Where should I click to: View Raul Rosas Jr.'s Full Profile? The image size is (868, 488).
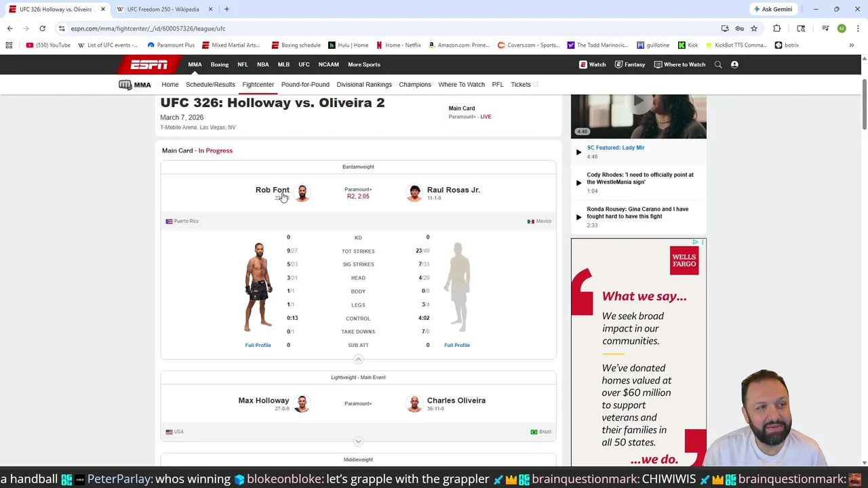(x=457, y=345)
